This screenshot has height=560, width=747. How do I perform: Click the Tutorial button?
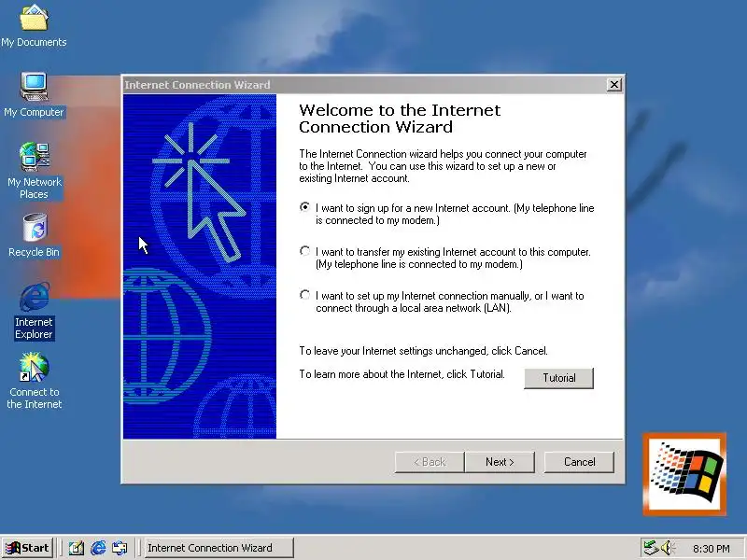tap(558, 378)
